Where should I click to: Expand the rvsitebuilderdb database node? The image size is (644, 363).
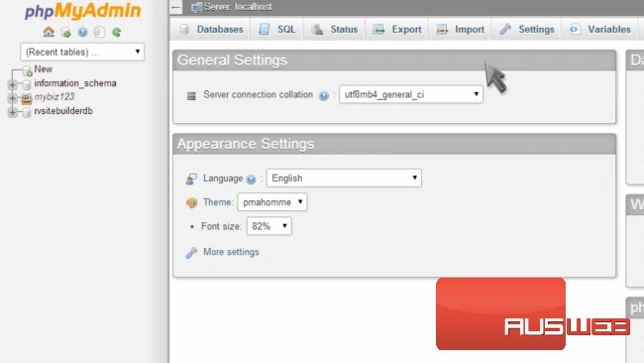(x=12, y=112)
